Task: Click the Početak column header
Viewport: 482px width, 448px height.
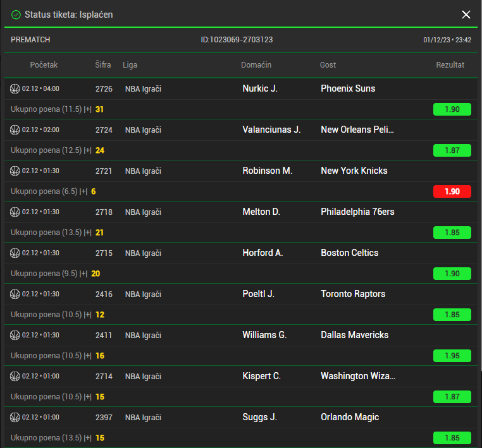Action: click(x=44, y=65)
